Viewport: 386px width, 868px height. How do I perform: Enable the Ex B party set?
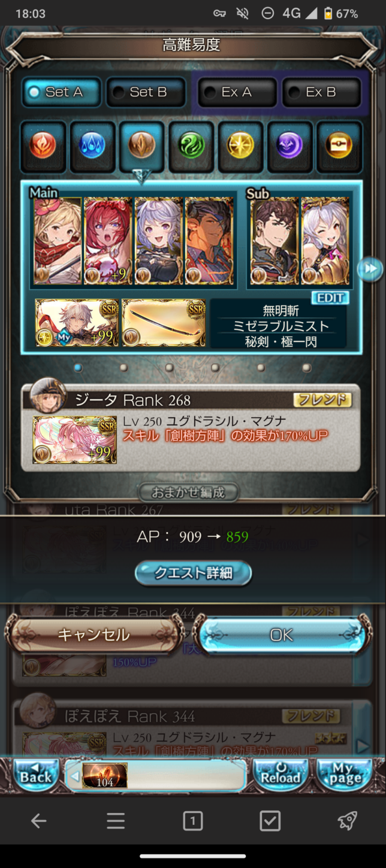(x=322, y=92)
